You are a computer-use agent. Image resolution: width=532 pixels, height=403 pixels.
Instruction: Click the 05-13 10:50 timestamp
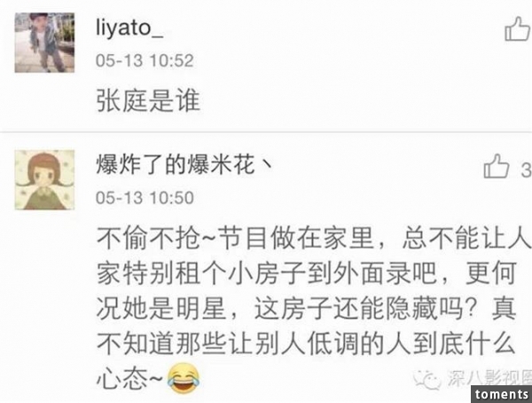pos(145,198)
